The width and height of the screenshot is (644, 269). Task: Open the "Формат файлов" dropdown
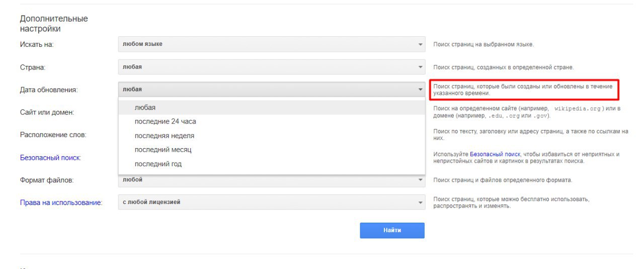[x=272, y=180]
